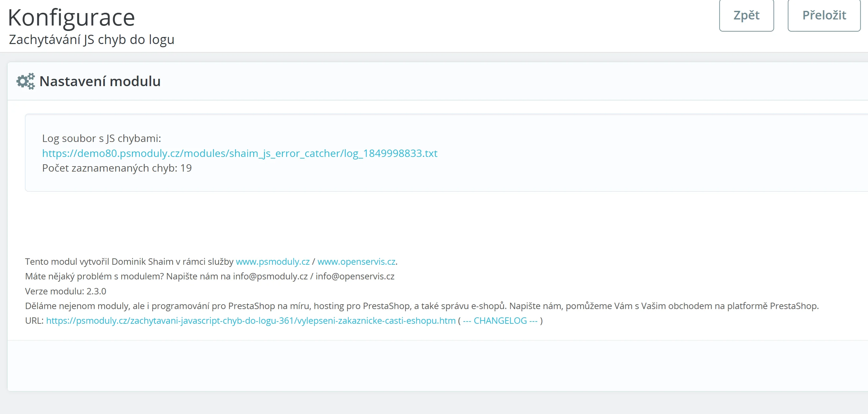Click the Zpět button
Image resolution: width=868 pixels, height=414 pixels.
pyautogui.click(x=746, y=16)
